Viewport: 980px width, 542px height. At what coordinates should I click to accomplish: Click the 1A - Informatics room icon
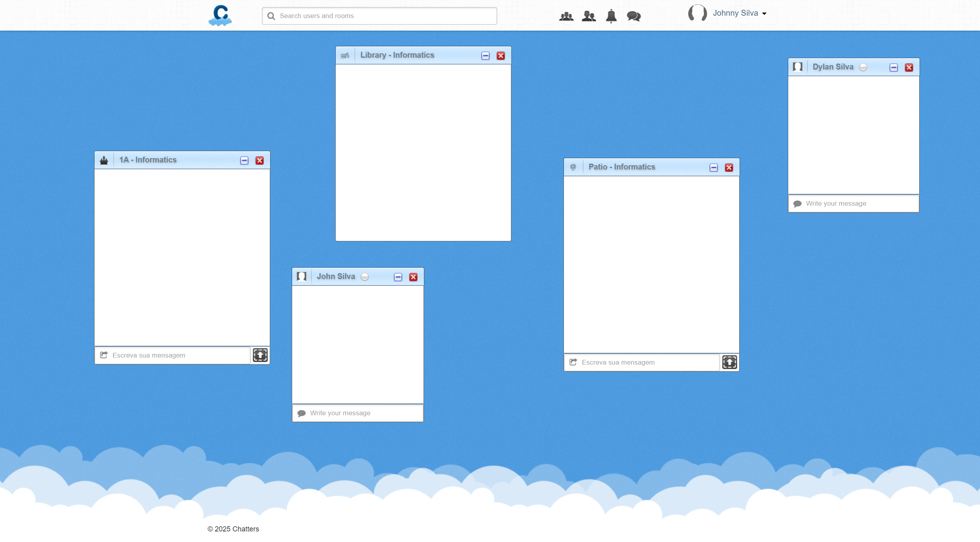(x=104, y=160)
